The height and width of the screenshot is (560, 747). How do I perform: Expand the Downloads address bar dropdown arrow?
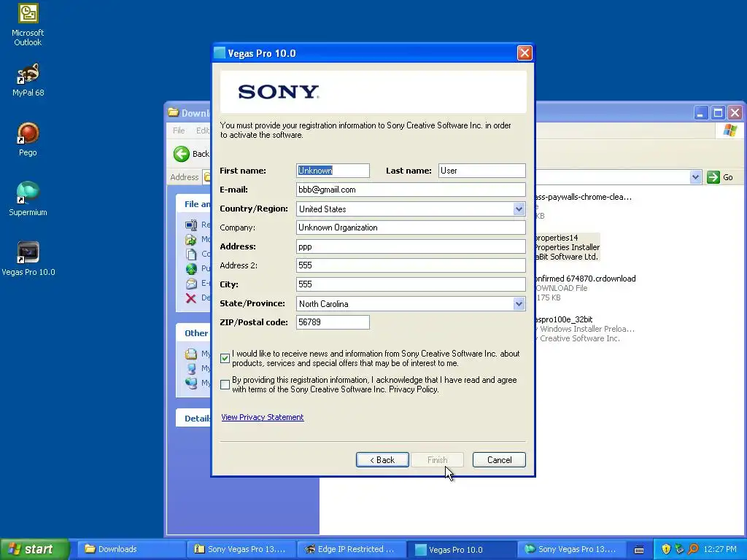(695, 177)
